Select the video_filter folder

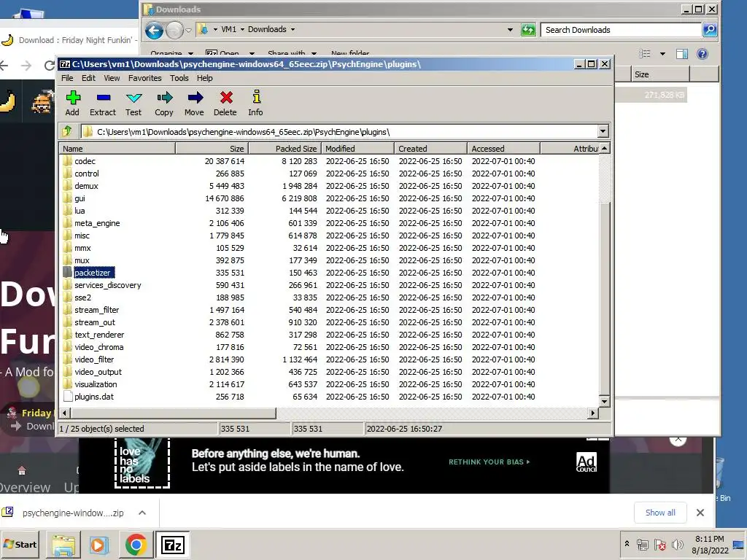(x=94, y=359)
